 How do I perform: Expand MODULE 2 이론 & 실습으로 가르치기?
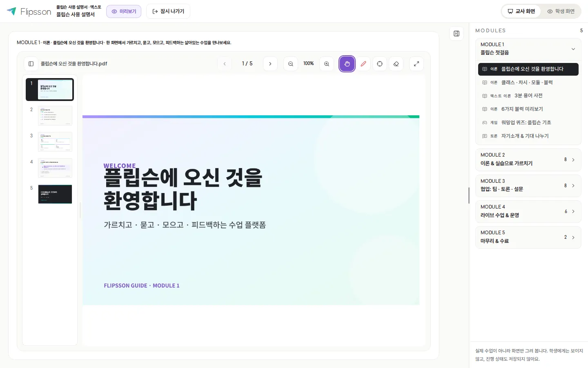[528, 159]
